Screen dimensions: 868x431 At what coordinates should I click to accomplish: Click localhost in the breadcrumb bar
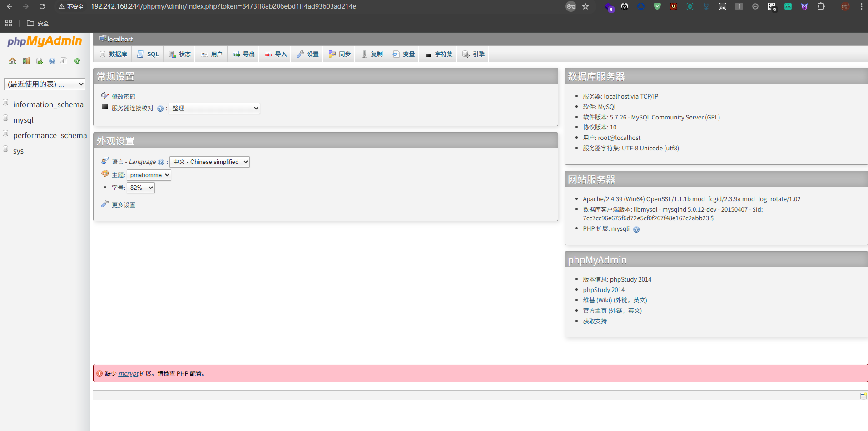click(x=120, y=39)
